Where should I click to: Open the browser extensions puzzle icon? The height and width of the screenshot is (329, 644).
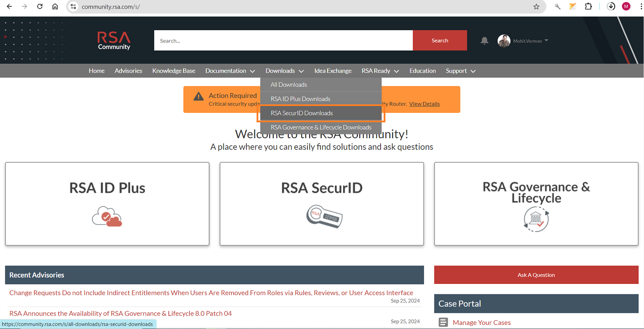point(588,6)
